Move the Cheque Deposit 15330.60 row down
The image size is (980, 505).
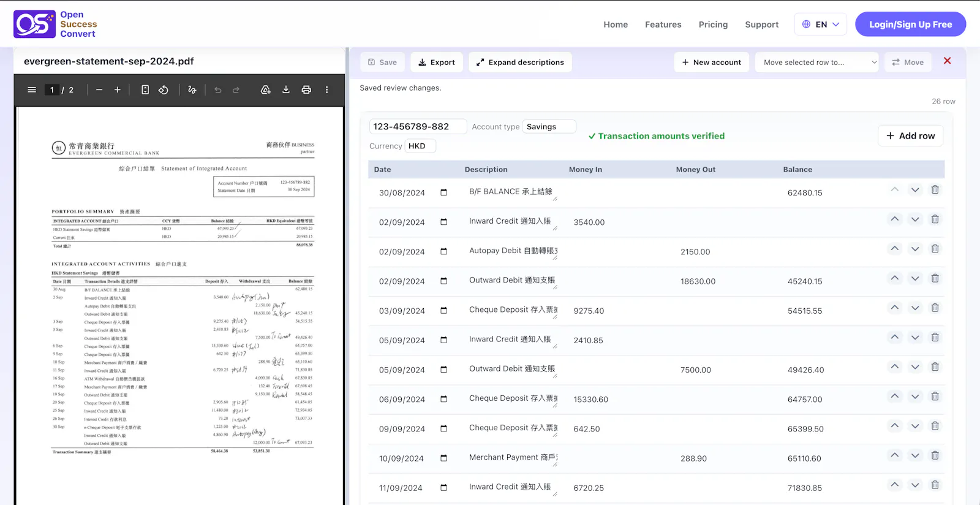pyautogui.click(x=915, y=397)
